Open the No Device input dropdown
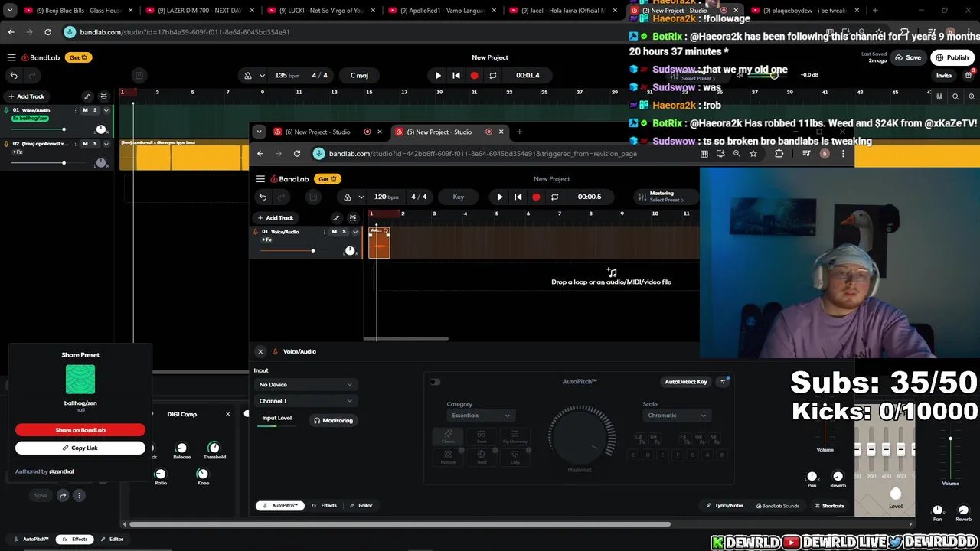Screen dimensions: 980x551 305,384
